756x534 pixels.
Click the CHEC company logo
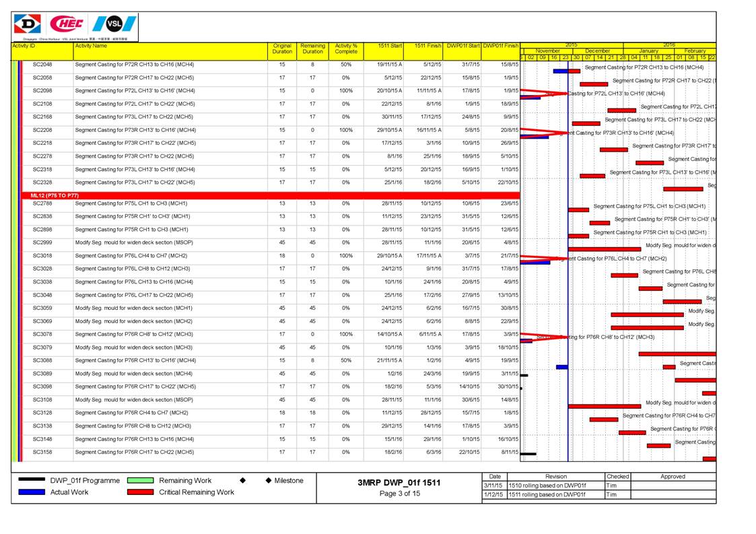pyautogui.click(x=67, y=24)
